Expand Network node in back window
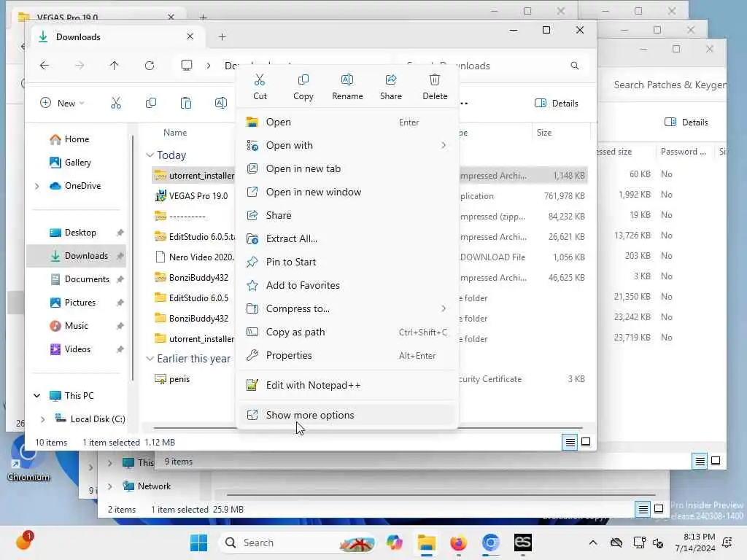Image resolution: width=747 pixels, height=560 pixels. (x=110, y=486)
